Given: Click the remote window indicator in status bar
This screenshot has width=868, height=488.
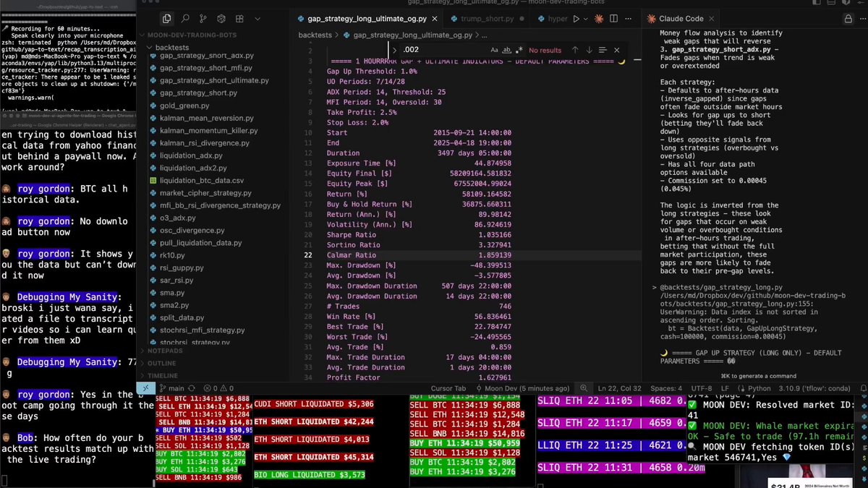Looking at the screenshot, I should tap(145, 388).
